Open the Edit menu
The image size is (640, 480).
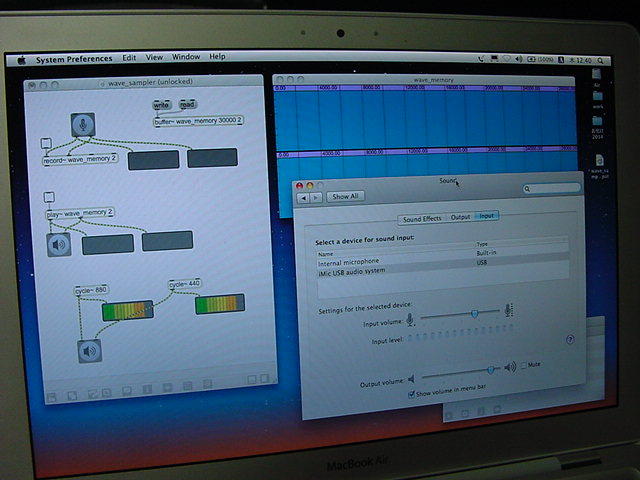coord(130,58)
